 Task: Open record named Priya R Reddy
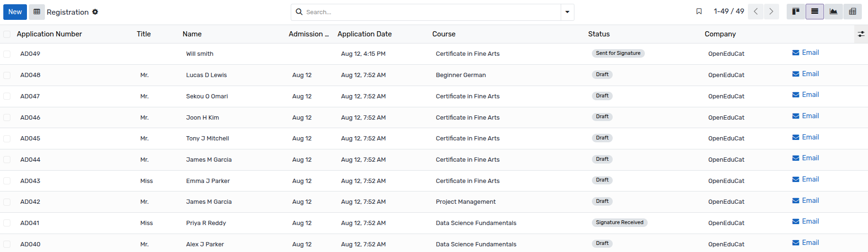(206, 223)
